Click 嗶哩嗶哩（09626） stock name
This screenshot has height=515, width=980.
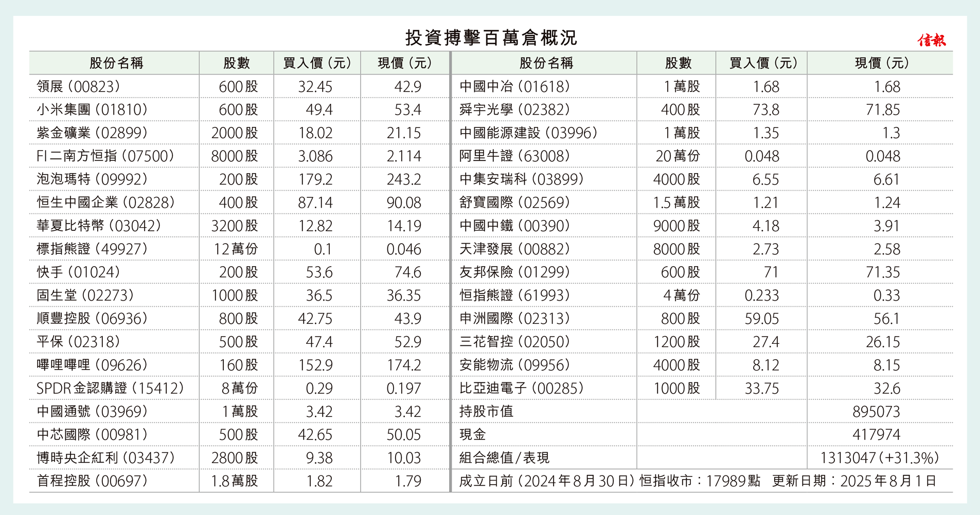click(92, 365)
